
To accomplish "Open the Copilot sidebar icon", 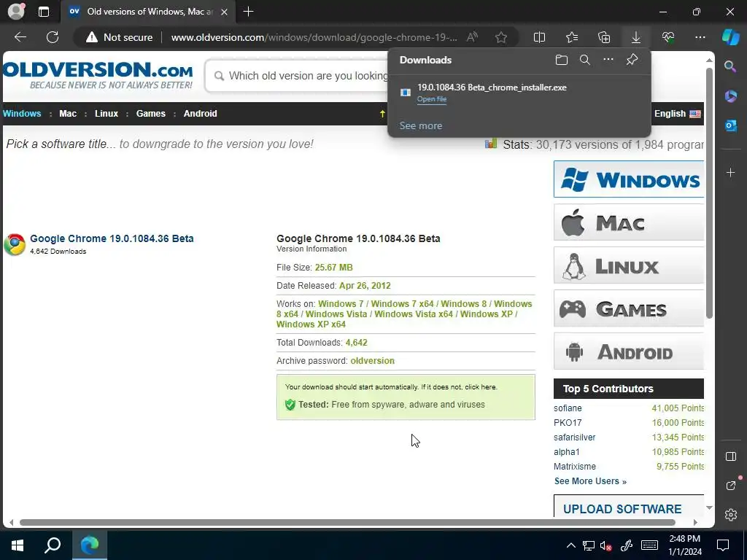I will coord(730,37).
